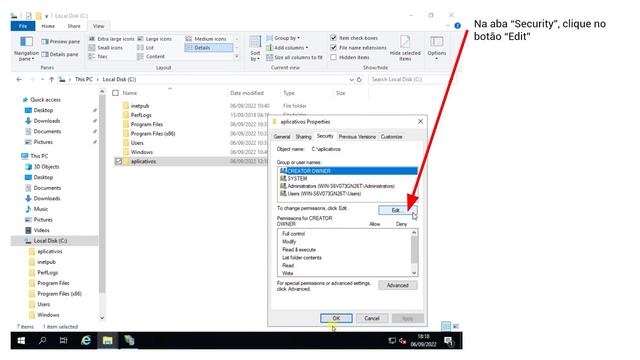Select the Program Files (x86) folder in list
Image resolution: width=640 pixels, height=360 pixels.
153,134
